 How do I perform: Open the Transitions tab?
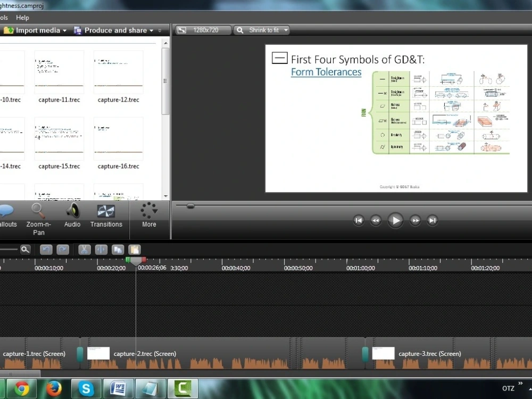pyautogui.click(x=106, y=216)
